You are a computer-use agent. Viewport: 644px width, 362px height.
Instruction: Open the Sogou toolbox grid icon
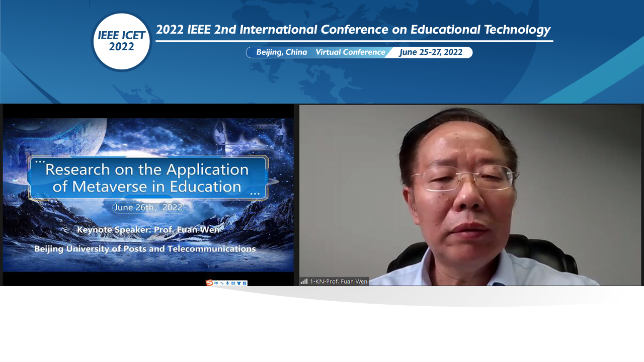tap(245, 284)
